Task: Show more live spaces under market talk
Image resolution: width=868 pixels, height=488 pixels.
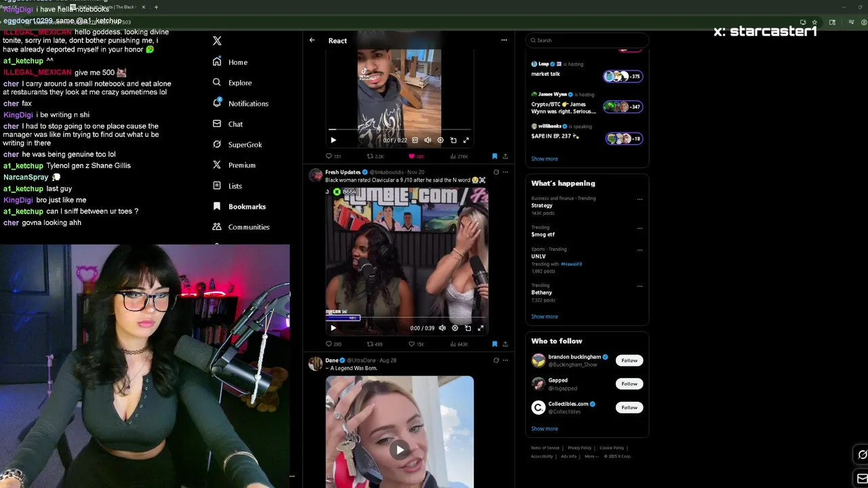Action: 545,159
